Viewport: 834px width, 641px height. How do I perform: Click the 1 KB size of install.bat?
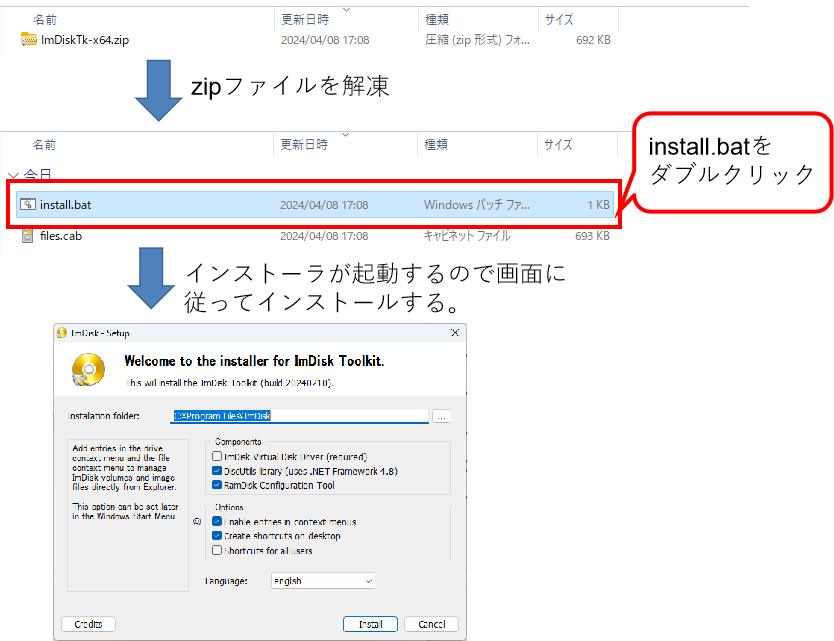click(598, 205)
